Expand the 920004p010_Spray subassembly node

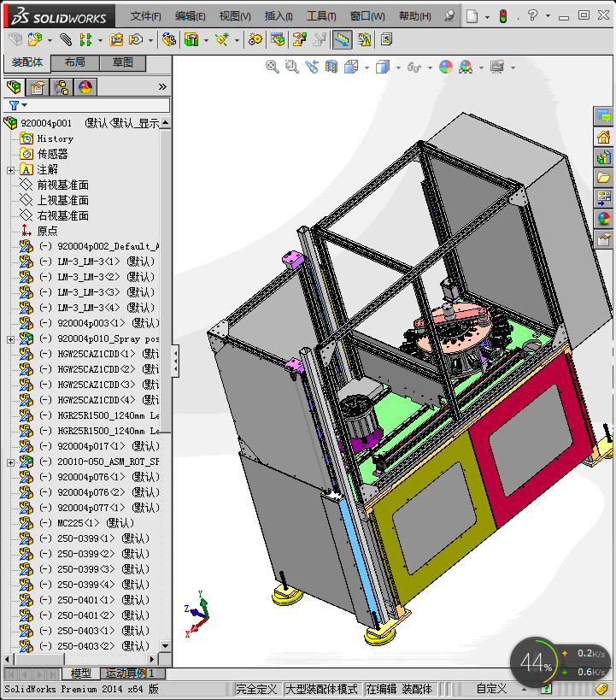pyautogui.click(x=11, y=339)
